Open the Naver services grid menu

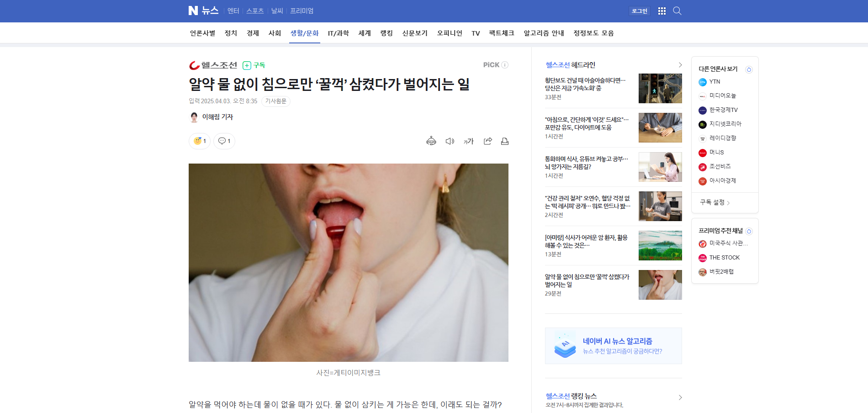pos(662,11)
